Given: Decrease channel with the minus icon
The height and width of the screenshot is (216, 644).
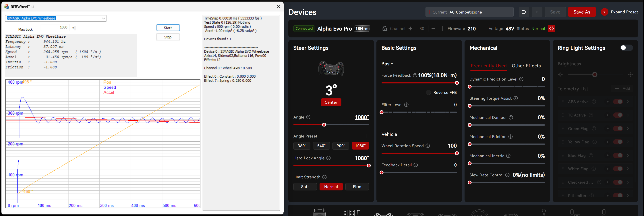Looking at the screenshot, I should [434, 28].
